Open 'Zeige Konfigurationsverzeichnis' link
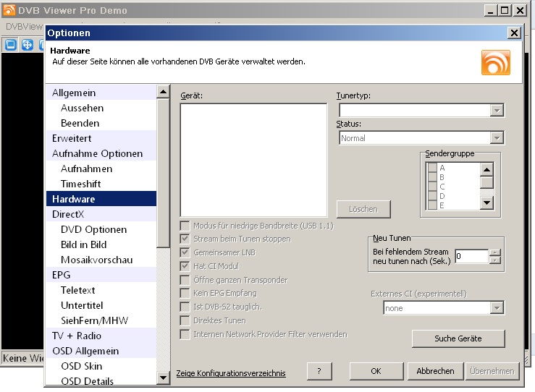Viewport: 535px width, 392px height. [x=231, y=373]
